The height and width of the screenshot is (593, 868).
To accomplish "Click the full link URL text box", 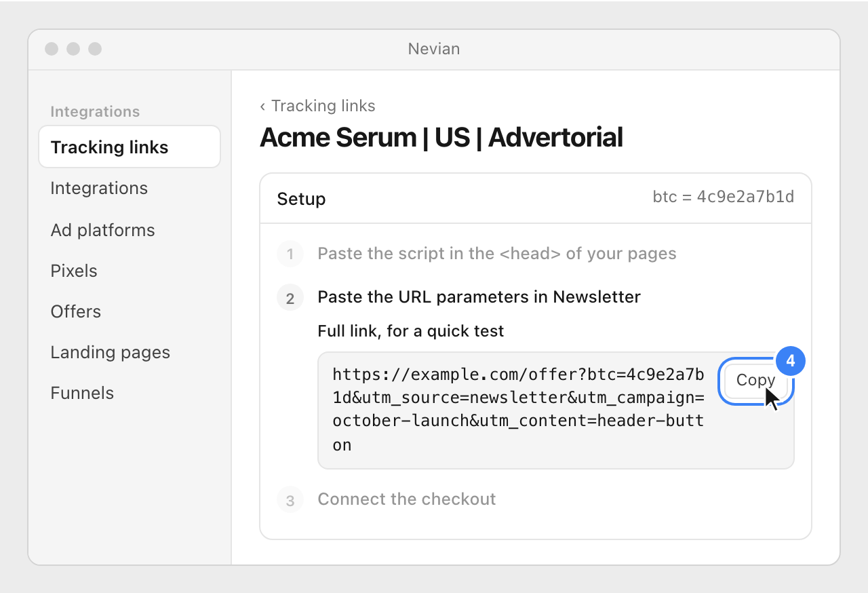I will [556, 410].
